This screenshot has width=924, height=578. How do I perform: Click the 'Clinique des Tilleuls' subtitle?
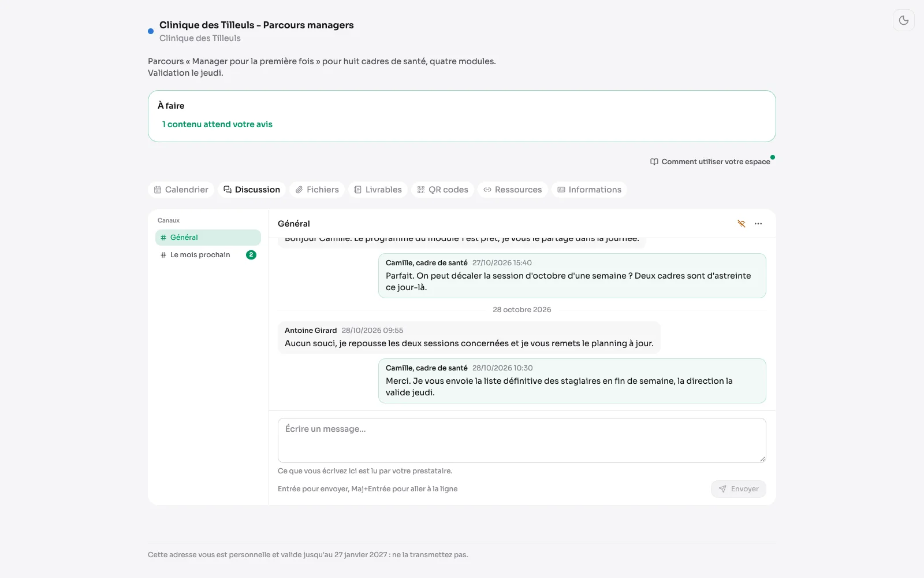tap(200, 38)
